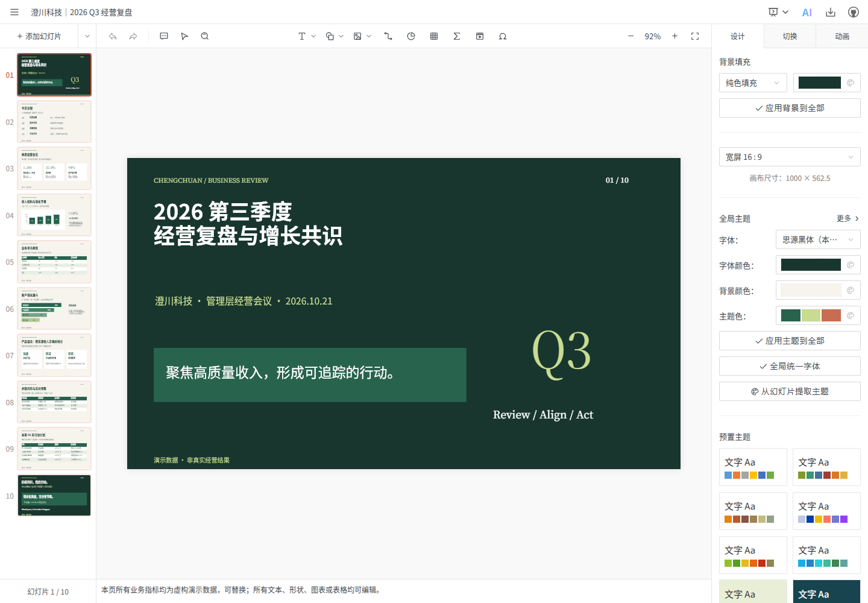The height and width of the screenshot is (603, 868).
Task: Click Review / Align / Act text
Action: pos(543,415)
